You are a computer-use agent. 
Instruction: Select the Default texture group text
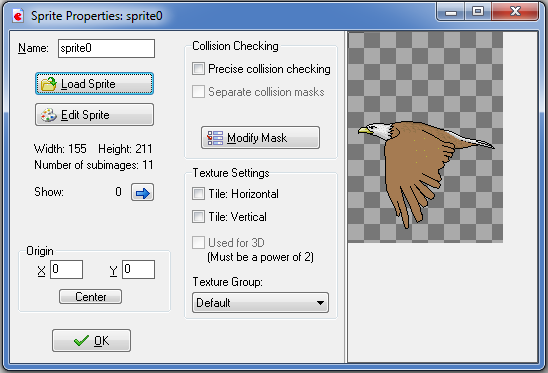(213, 303)
